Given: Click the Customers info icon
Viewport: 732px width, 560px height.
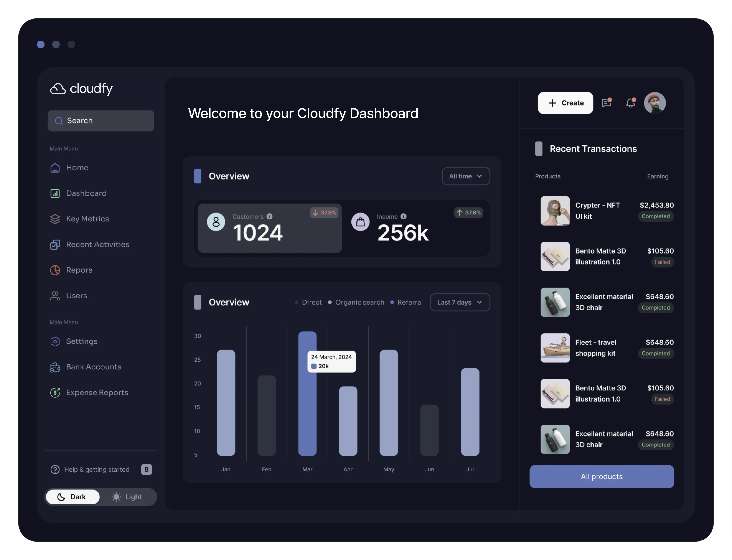Looking at the screenshot, I should pyautogui.click(x=270, y=216).
